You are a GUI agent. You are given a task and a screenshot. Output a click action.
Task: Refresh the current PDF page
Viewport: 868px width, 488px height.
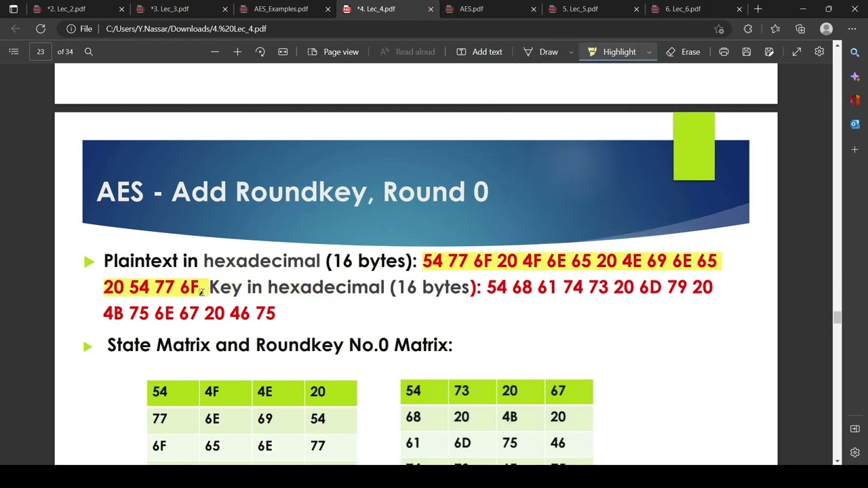click(x=41, y=29)
